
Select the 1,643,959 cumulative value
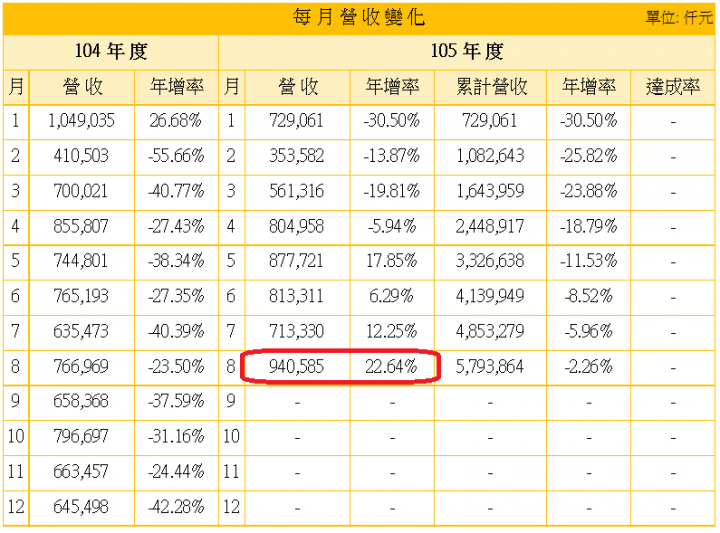[490, 191]
